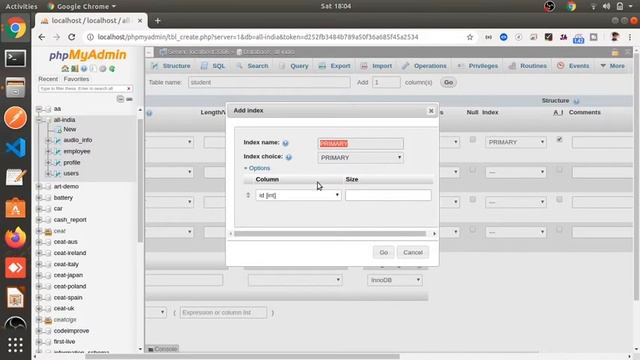Open the Import tab
Image resolution: width=640 pixels, height=360 pixels.
[x=376, y=66]
